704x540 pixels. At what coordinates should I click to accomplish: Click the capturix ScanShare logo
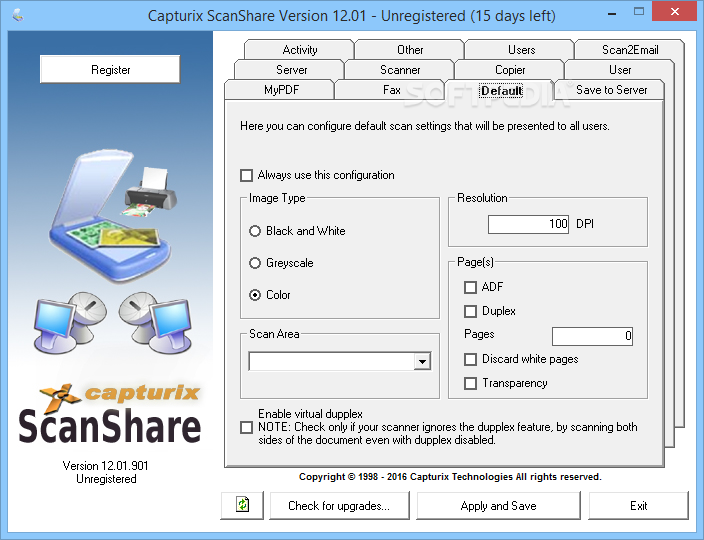pos(110,413)
